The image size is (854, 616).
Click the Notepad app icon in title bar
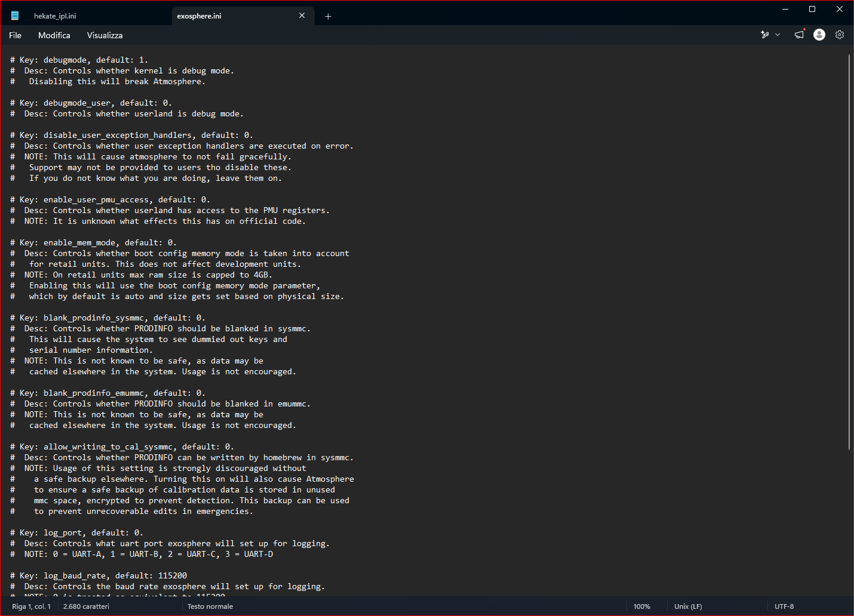tap(15, 16)
